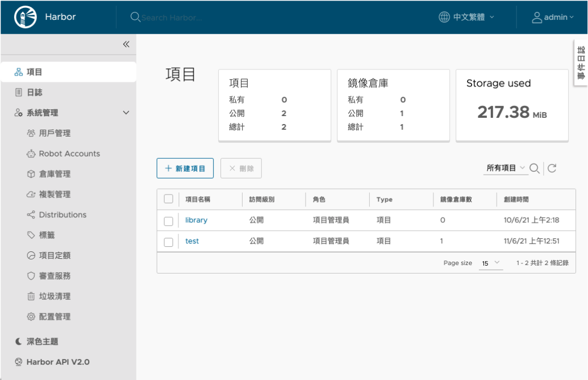Open the 事件日誌 side tab
588x380 pixels.
pos(581,63)
